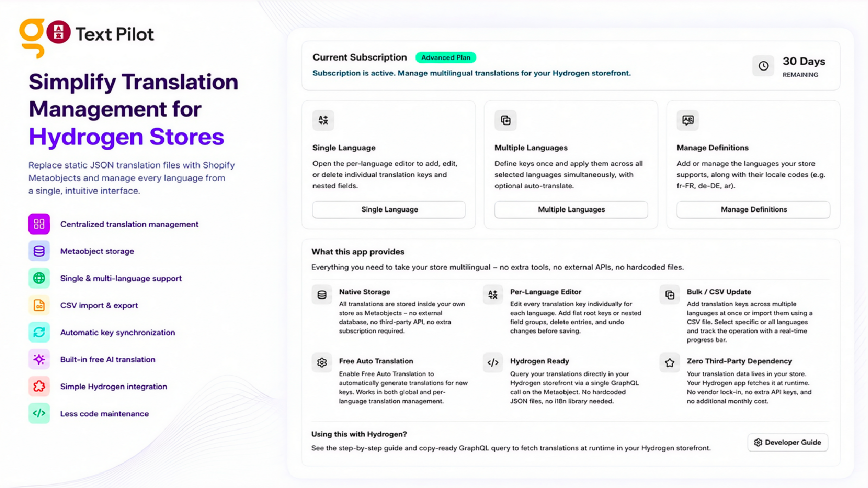Click the Free Auto Translation gear icon
Screen dimensions: 868x488
coord(322,363)
